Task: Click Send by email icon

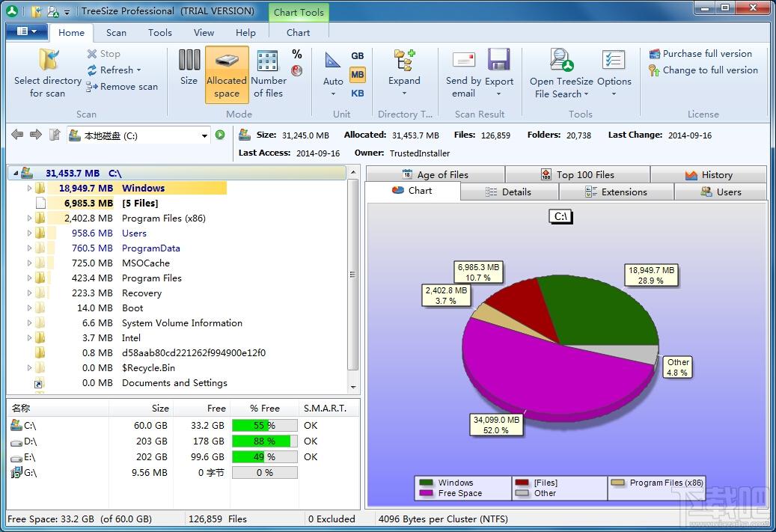Action: (464, 60)
